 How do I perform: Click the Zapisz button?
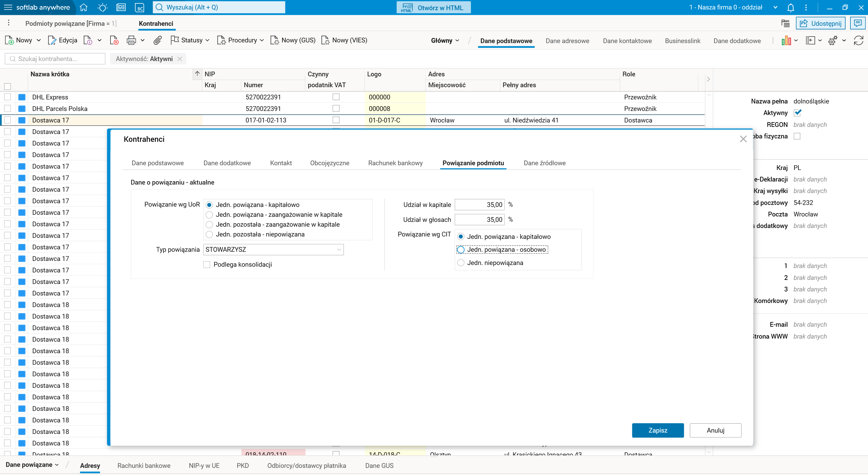pyautogui.click(x=657, y=430)
